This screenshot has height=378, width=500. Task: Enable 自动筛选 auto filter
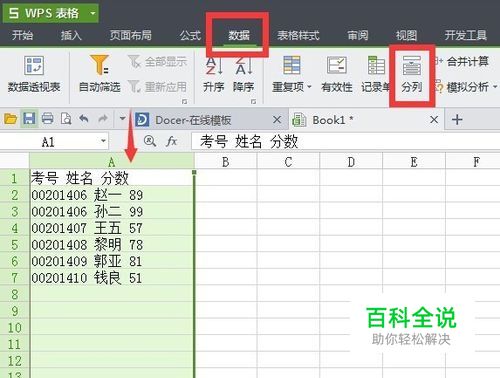100,74
